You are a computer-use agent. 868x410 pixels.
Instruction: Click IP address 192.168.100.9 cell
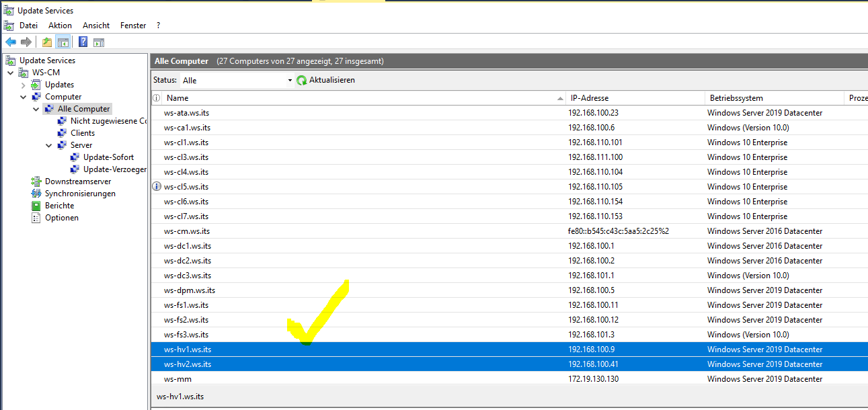click(x=592, y=350)
